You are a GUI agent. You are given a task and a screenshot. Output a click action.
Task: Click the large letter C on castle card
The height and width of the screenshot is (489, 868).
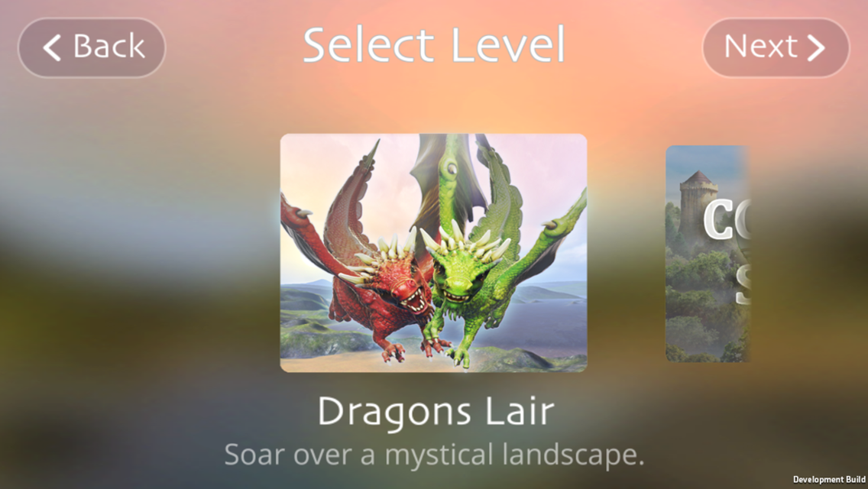pos(720,219)
